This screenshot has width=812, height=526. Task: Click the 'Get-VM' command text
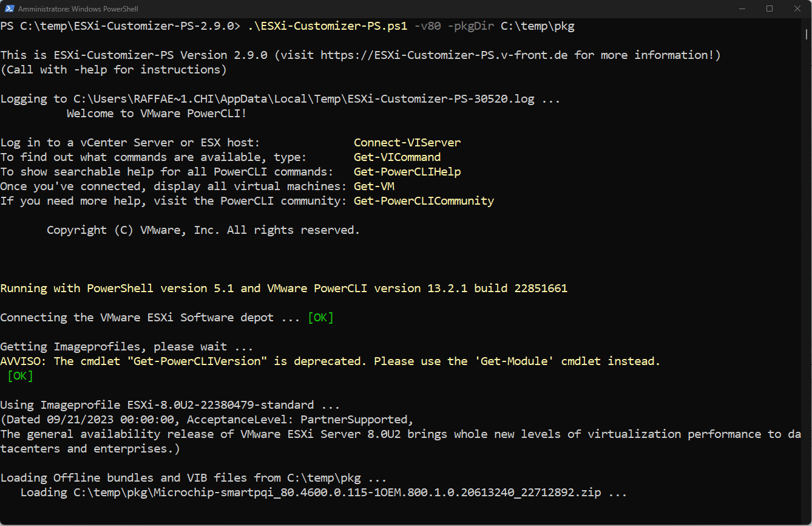(x=374, y=186)
